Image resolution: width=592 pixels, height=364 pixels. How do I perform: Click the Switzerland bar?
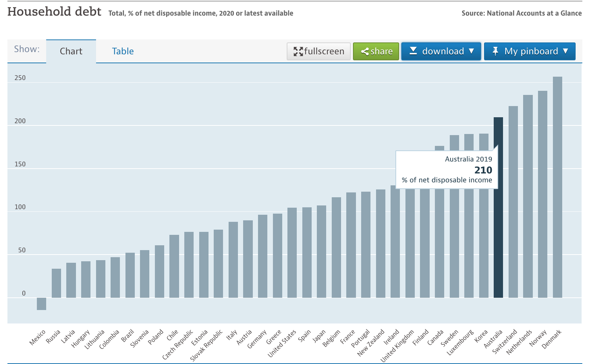coord(513,202)
